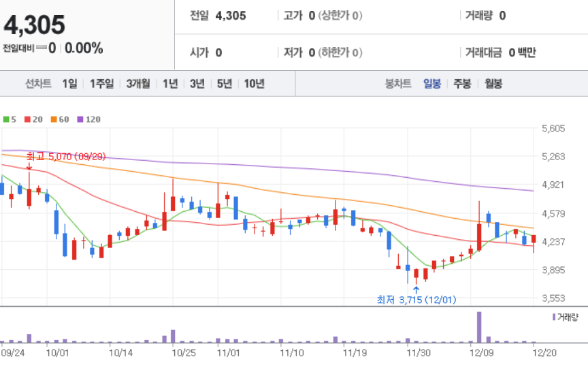Click the 11/30 date axis label
Image resolution: width=588 pixels, height=370 pixels.
419,353
